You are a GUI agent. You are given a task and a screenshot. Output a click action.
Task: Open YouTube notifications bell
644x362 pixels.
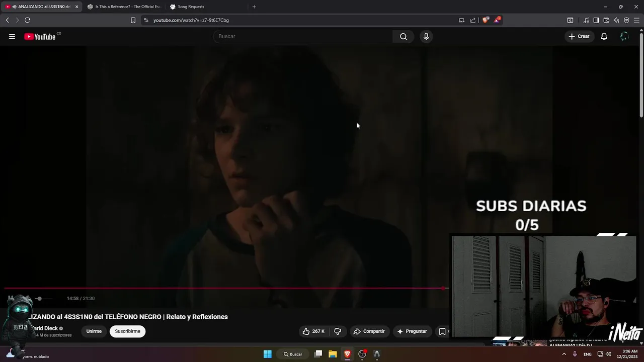coord(604,36)
